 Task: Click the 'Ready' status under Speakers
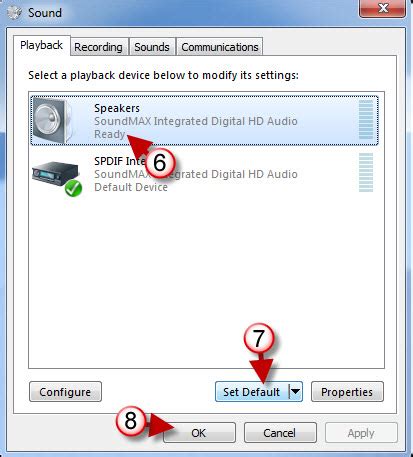110,134
